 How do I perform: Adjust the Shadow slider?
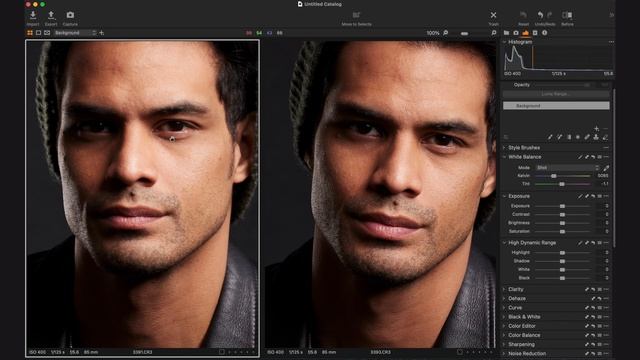pyautogui.click(x=562, y=261)
